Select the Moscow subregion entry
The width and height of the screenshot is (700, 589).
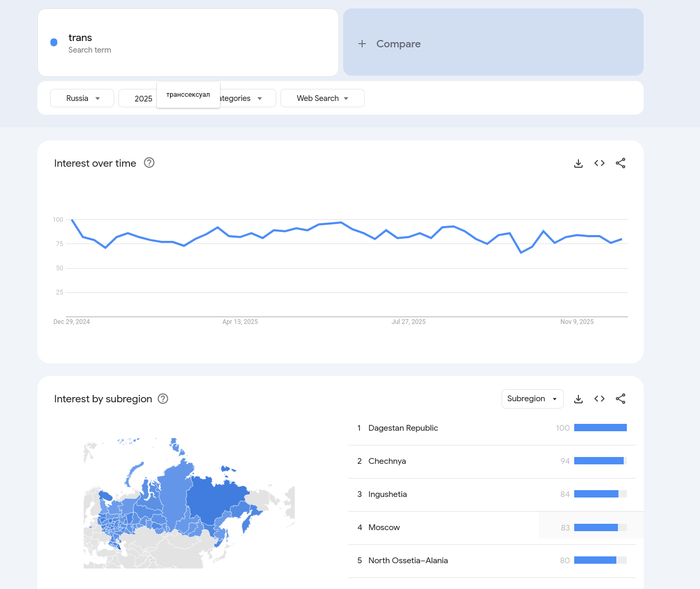click(x=384, y=527)
